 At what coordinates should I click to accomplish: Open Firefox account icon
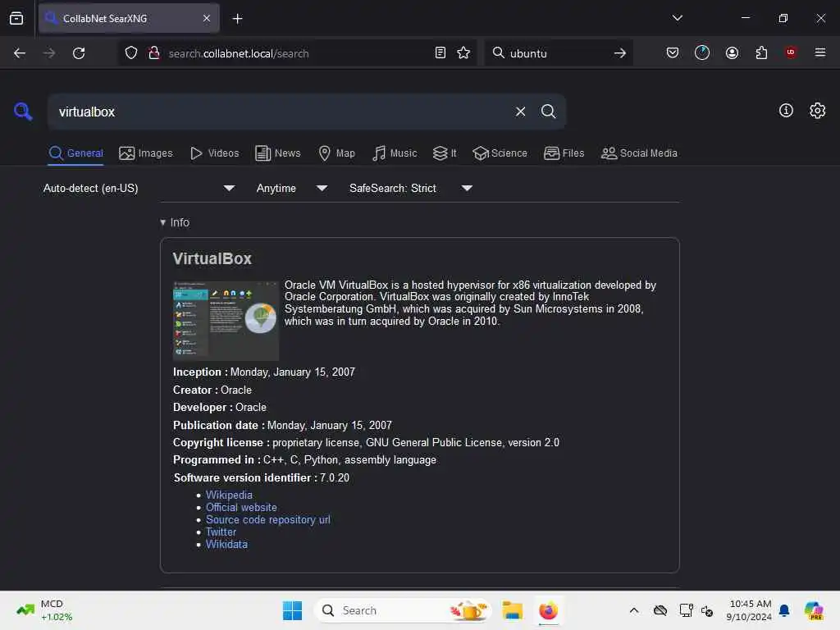[732, 52]
